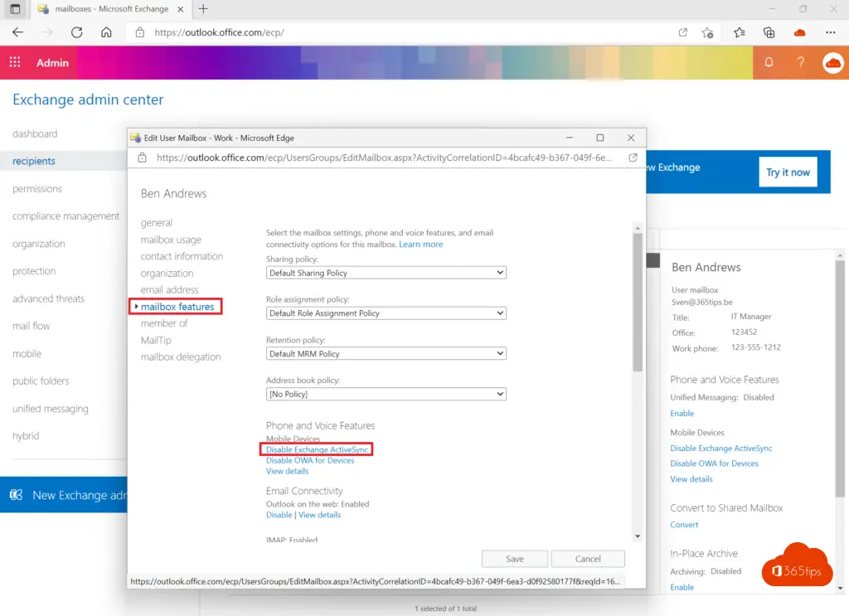Click Try it now button
This screenshot has height=616, width=849.
[x=788, y=172]
